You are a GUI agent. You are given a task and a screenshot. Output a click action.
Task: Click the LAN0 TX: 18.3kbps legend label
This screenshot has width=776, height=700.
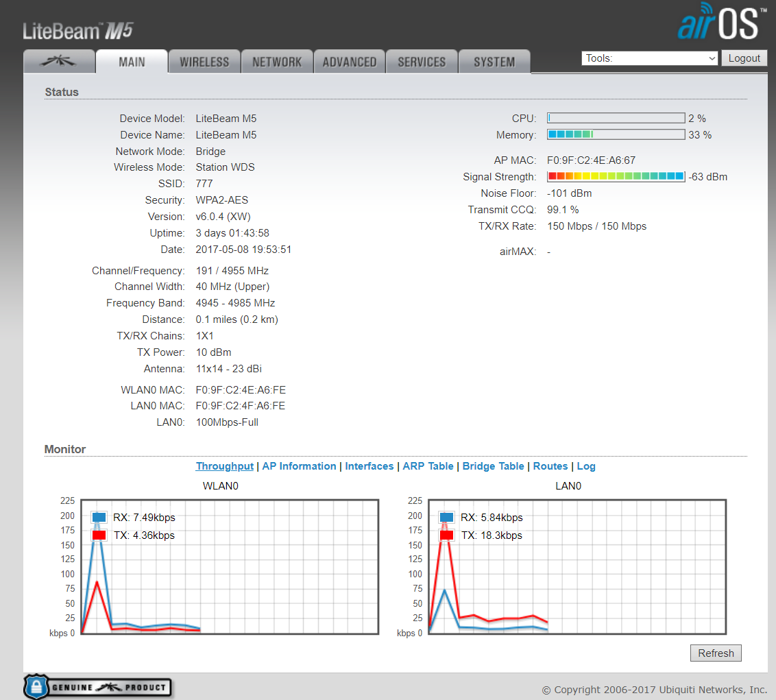pos(492,535)
